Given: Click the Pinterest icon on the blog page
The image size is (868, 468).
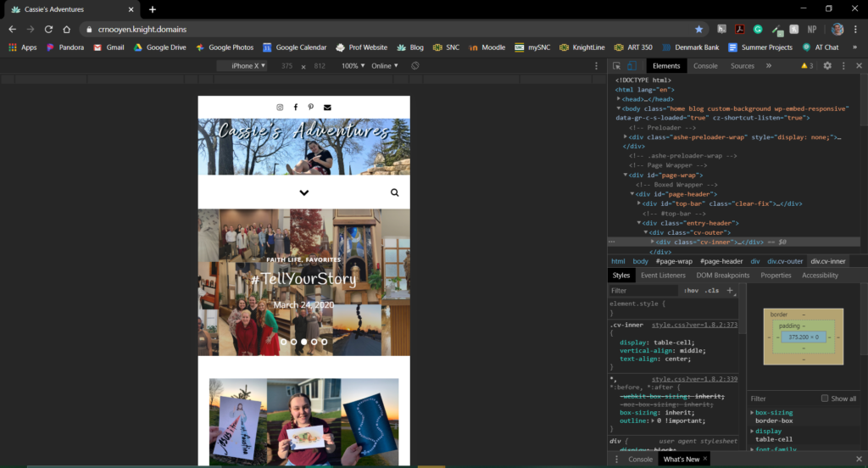Looking at the screenshot, I should click(x=311, y=107).
